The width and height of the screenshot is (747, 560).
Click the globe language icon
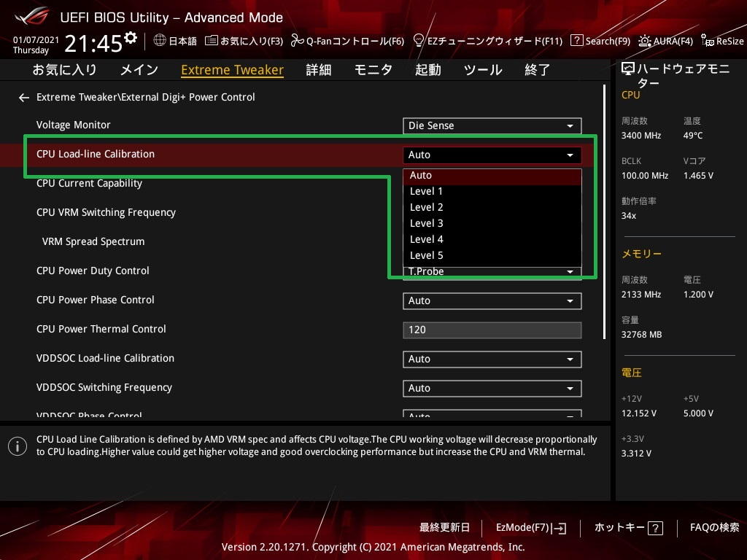tap(160, 41)
